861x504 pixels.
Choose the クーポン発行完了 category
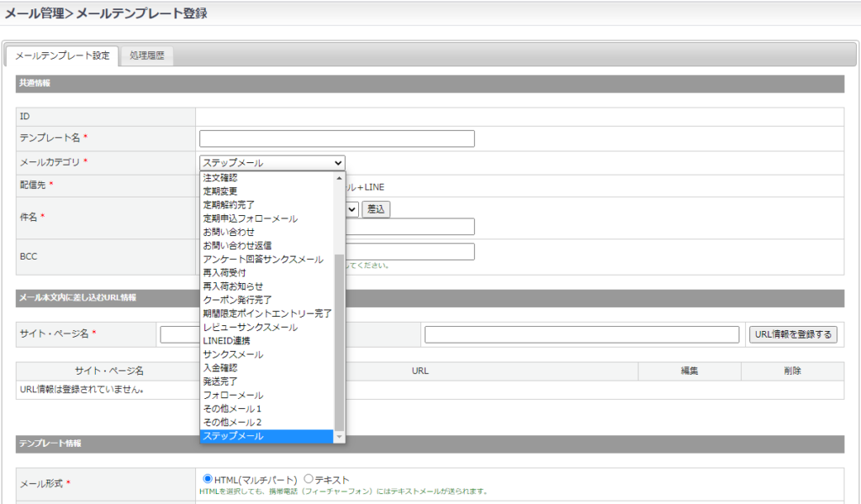click(237, 300)
